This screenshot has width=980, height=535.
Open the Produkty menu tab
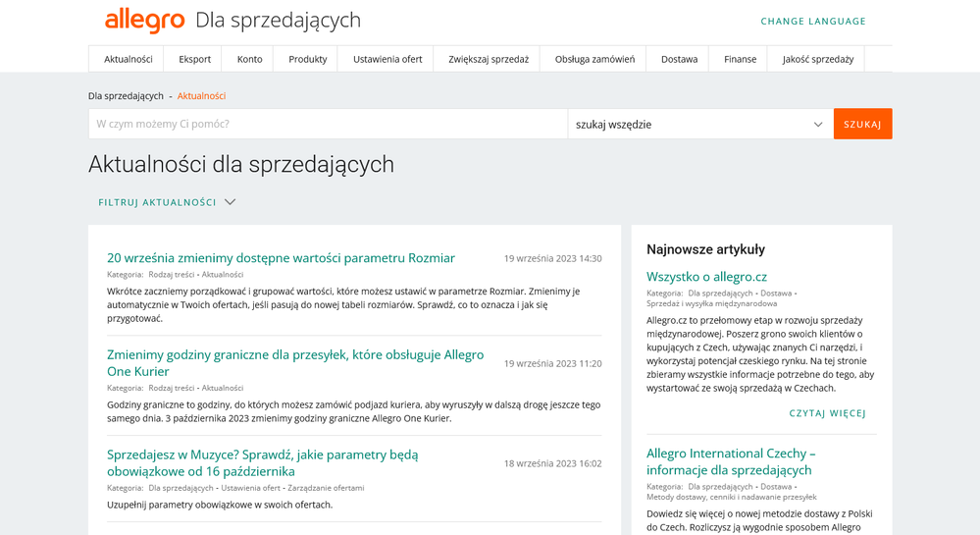coord(307,59)
